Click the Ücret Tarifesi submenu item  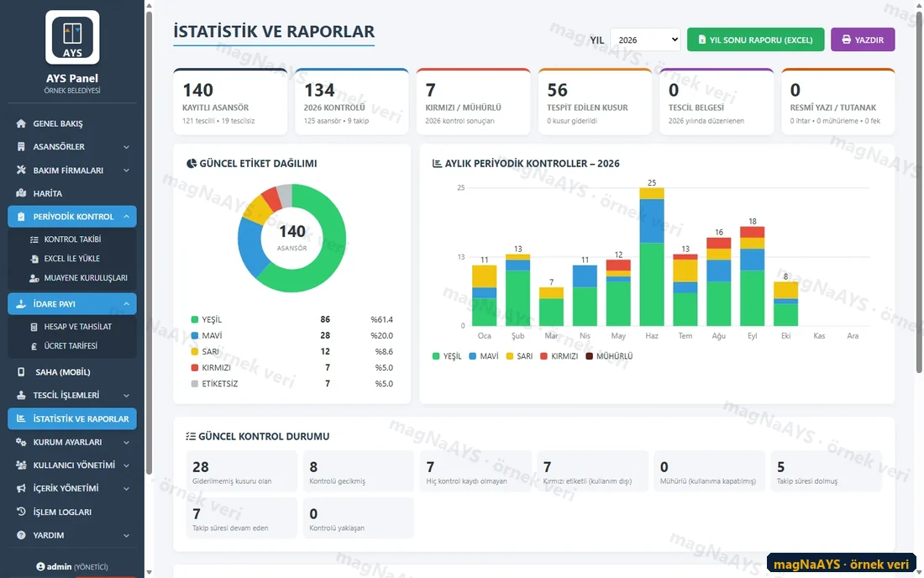pyautogui.click(x=72, y=346)
